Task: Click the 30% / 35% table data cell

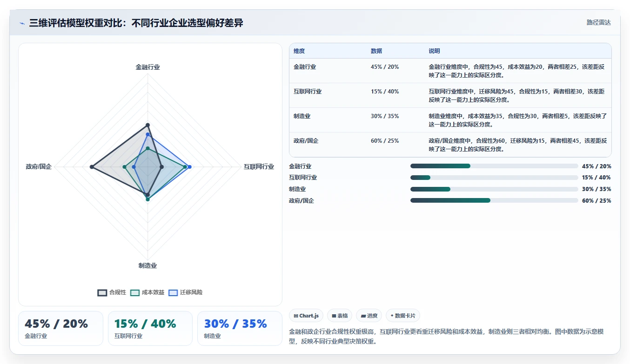Action: 385,116
